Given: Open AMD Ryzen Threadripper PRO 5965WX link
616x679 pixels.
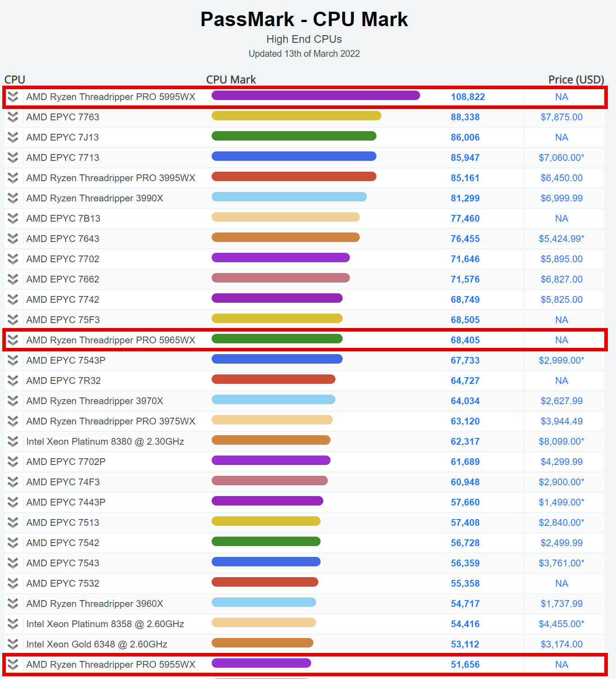Looking at the screenshot, I should 111,340.
